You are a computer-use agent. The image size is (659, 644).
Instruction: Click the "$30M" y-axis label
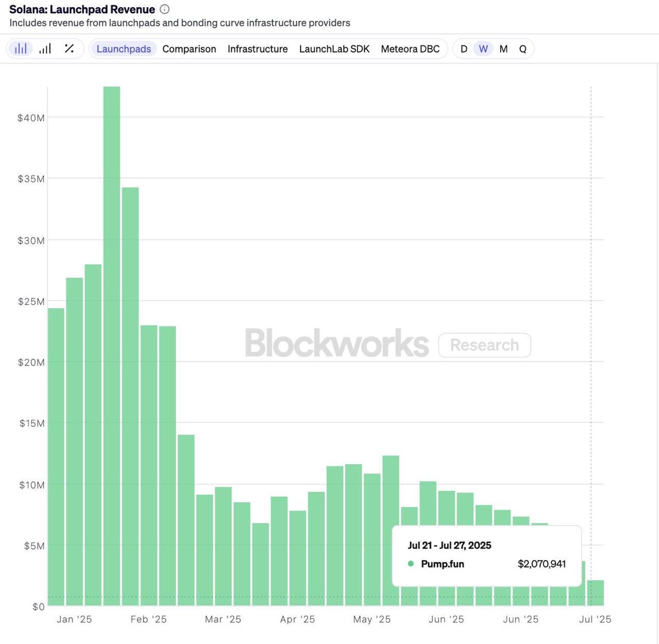31,240
